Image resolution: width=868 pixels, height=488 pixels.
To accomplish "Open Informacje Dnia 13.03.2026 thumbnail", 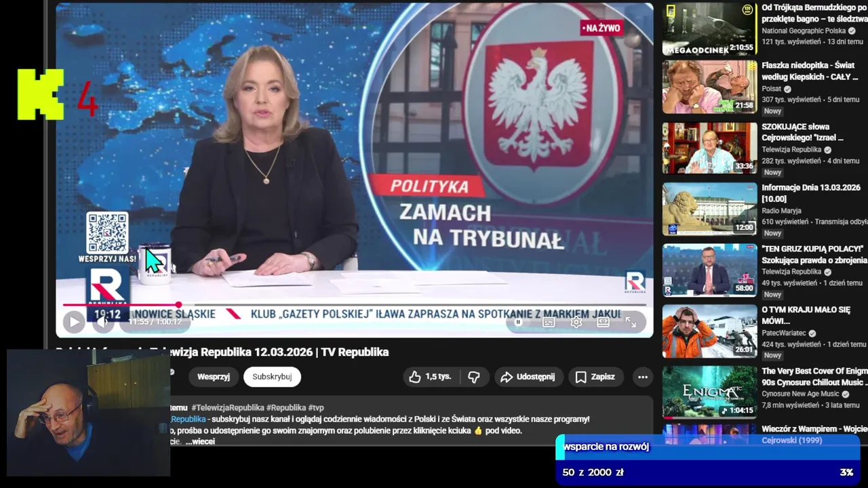I will point(709,209).
